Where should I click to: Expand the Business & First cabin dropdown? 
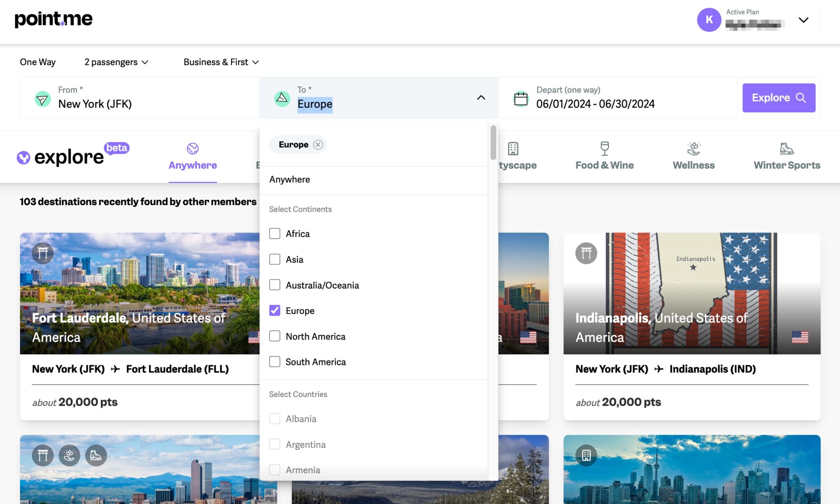tap(221, 62)
